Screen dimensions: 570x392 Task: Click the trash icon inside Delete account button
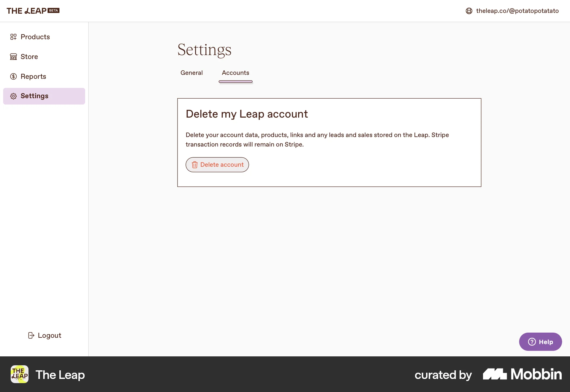point(194,165)
